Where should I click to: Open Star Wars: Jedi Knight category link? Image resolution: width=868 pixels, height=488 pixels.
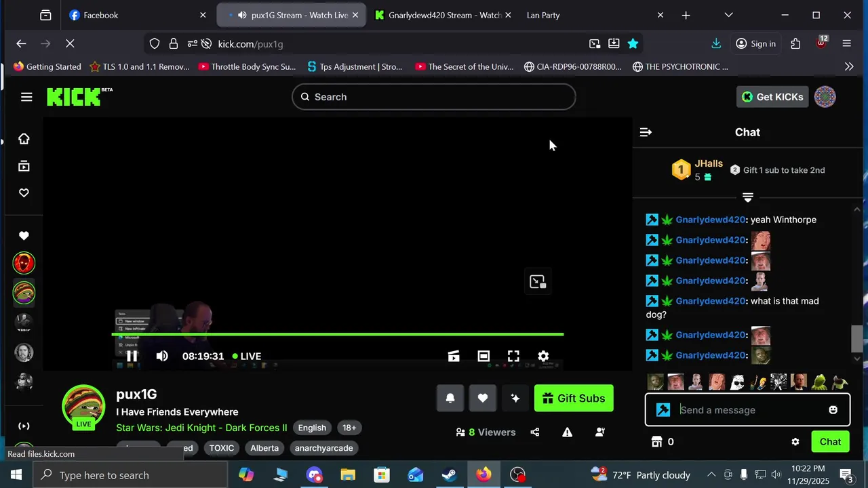point(201,428)
